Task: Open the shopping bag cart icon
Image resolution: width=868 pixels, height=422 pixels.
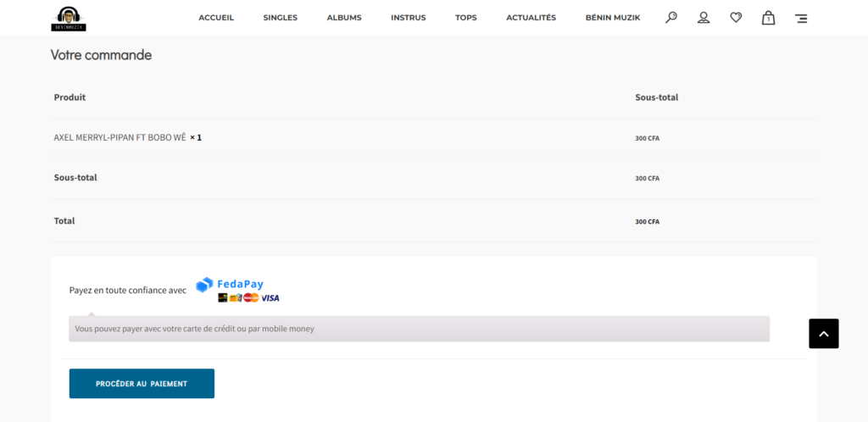Action: click(x=768, y=18)
